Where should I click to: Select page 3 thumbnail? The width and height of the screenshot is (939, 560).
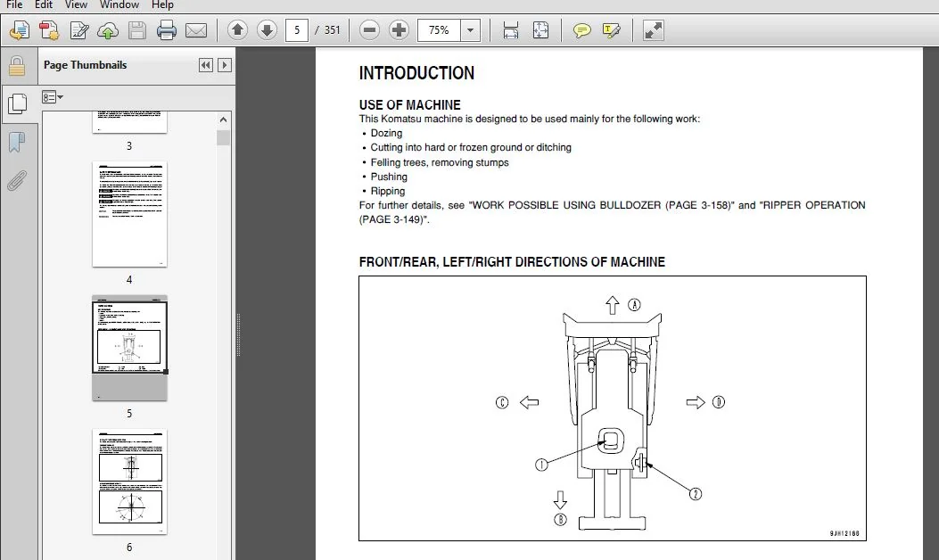click(129, 121)
